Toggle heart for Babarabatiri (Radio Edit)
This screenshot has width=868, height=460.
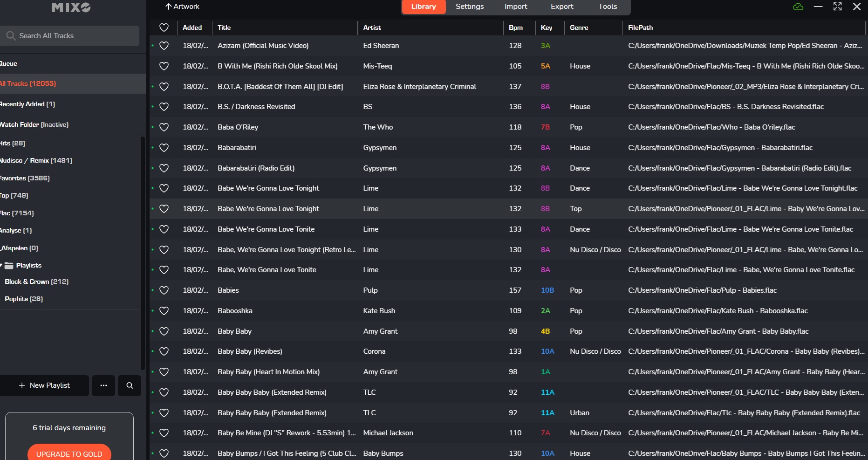(164, 168)
